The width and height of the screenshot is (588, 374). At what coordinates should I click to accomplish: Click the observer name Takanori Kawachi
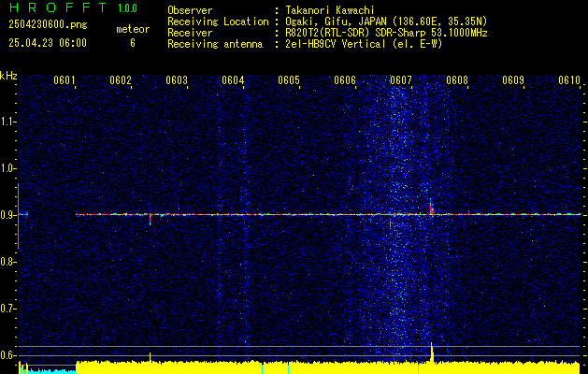pos(330,10)
